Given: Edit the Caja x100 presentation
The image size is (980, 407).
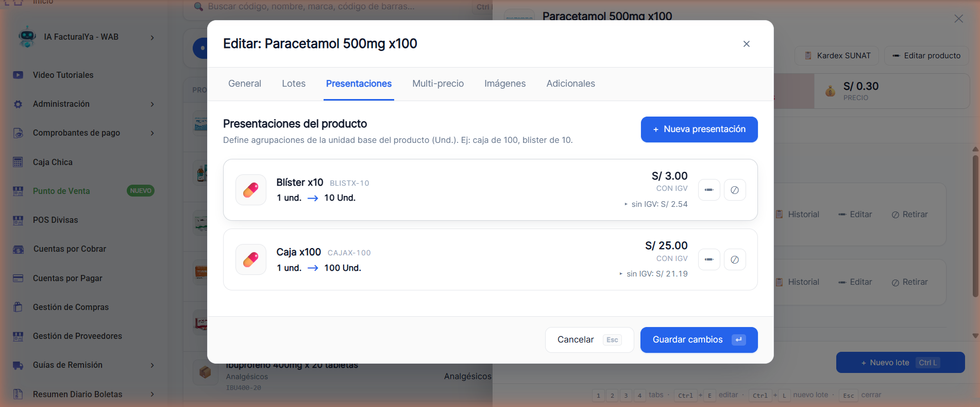Looking at the screenshot, I should click(709, 259).
